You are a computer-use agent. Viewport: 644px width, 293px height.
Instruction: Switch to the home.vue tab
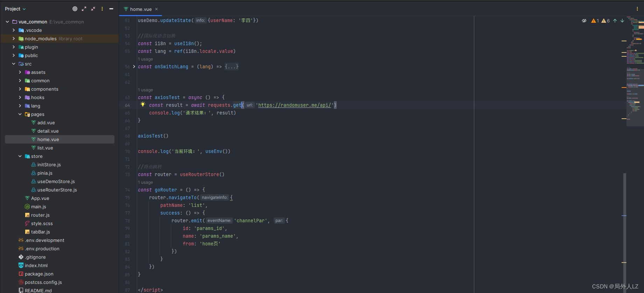141,9
